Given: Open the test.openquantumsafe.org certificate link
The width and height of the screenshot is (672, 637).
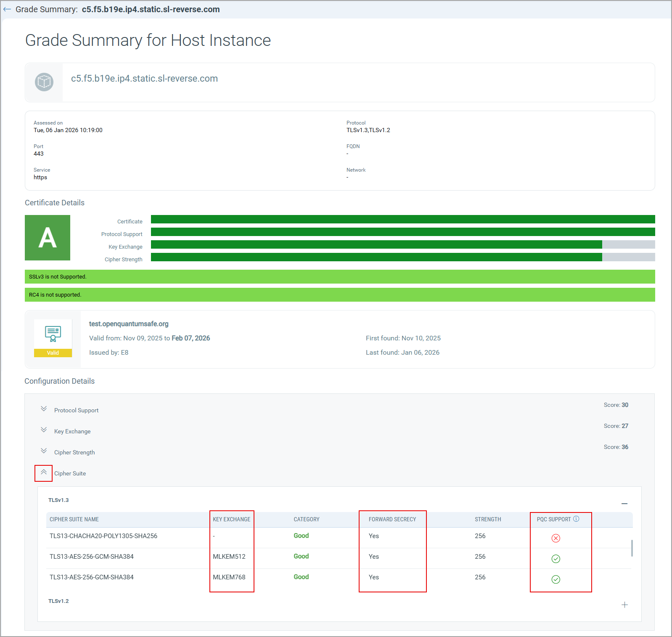Looking at the screenshot, I should click(x=129, y=324).
